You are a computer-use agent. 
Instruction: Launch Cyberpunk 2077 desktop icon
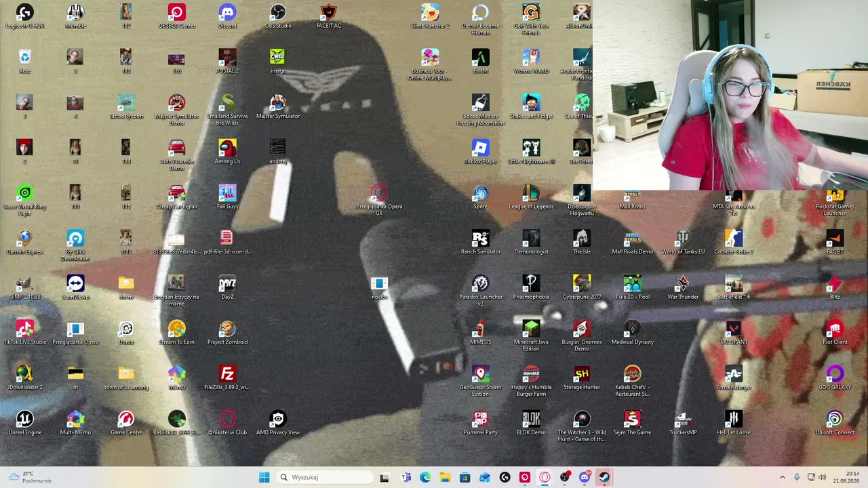(x=582, y=288)
